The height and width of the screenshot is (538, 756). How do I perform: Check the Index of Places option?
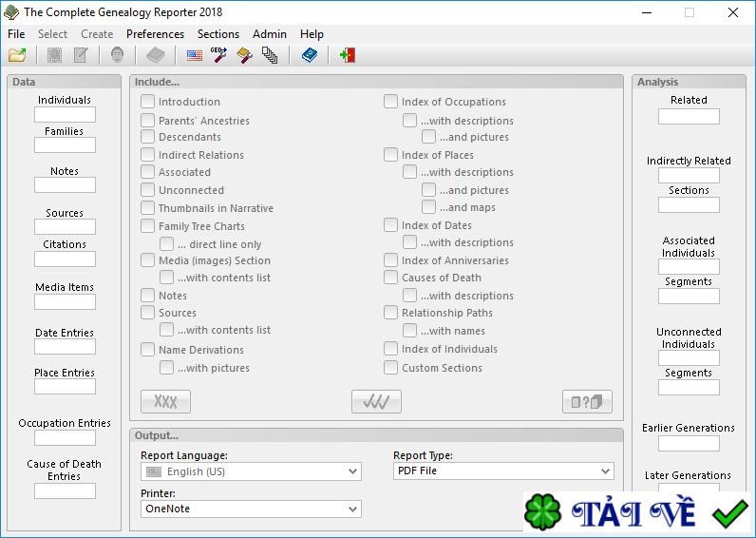390,154
